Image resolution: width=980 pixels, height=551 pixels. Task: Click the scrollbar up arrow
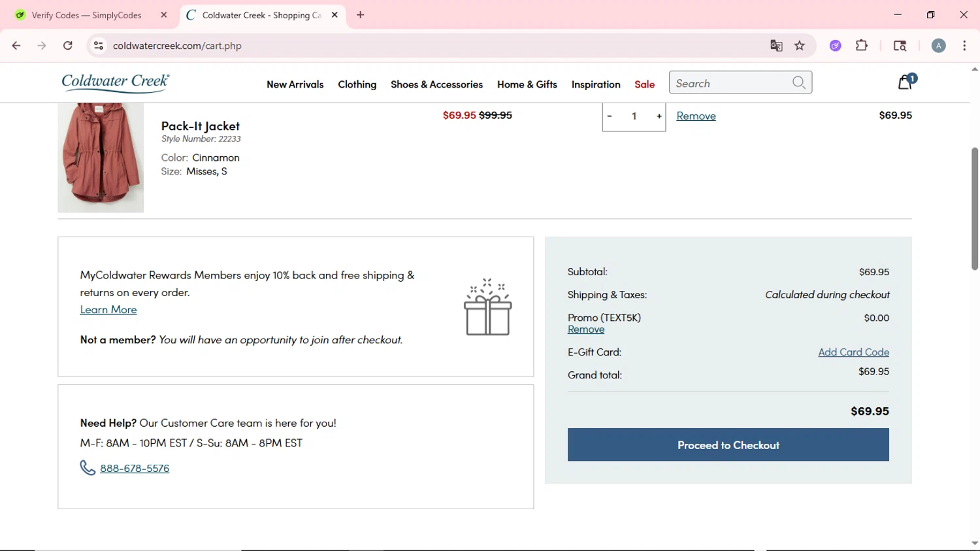pos(974,69)
